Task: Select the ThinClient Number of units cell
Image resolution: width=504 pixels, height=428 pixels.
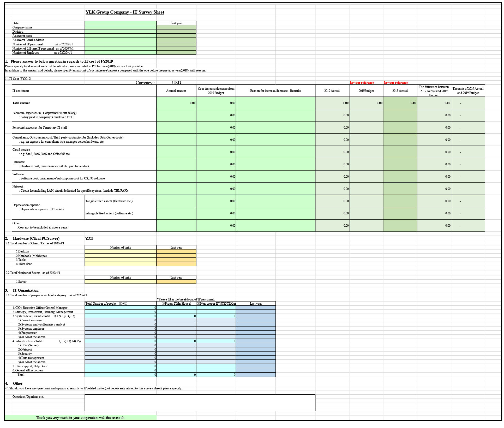Action: [x=121, y=264]
